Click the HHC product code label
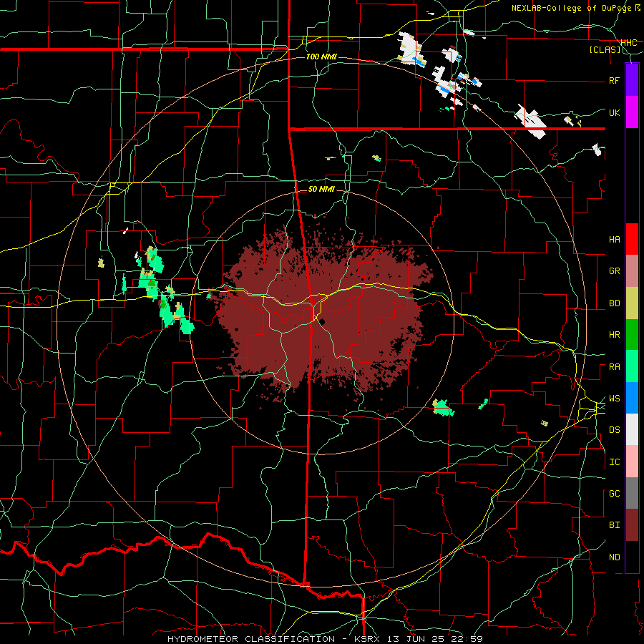644x644 pixels. click(629, 43)
